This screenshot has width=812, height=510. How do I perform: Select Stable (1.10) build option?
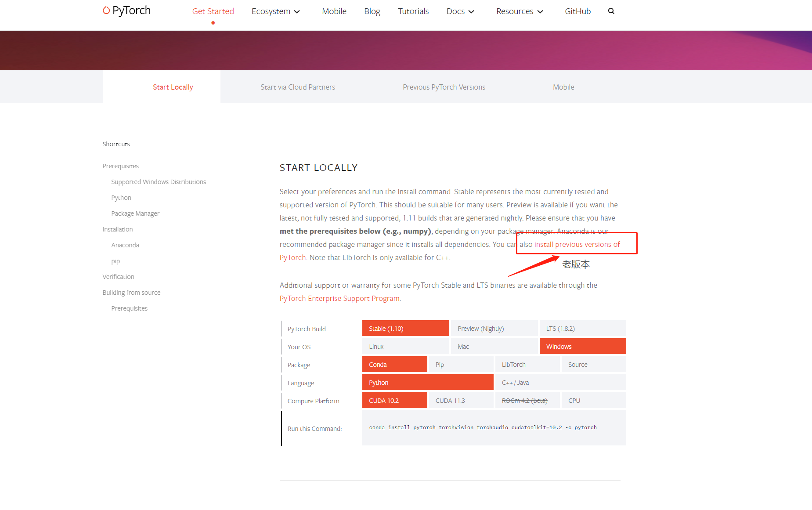coord(405,329)
